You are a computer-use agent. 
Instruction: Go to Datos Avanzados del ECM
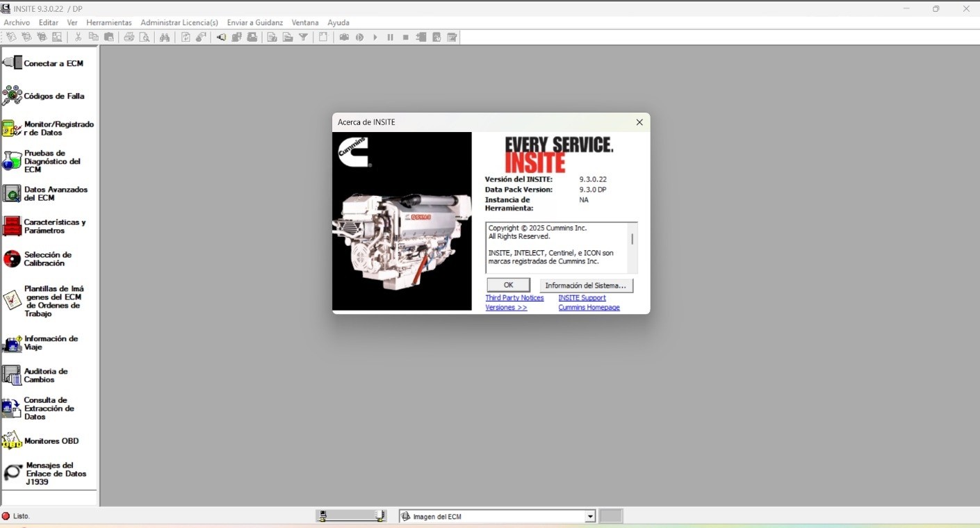click(46, 194)
